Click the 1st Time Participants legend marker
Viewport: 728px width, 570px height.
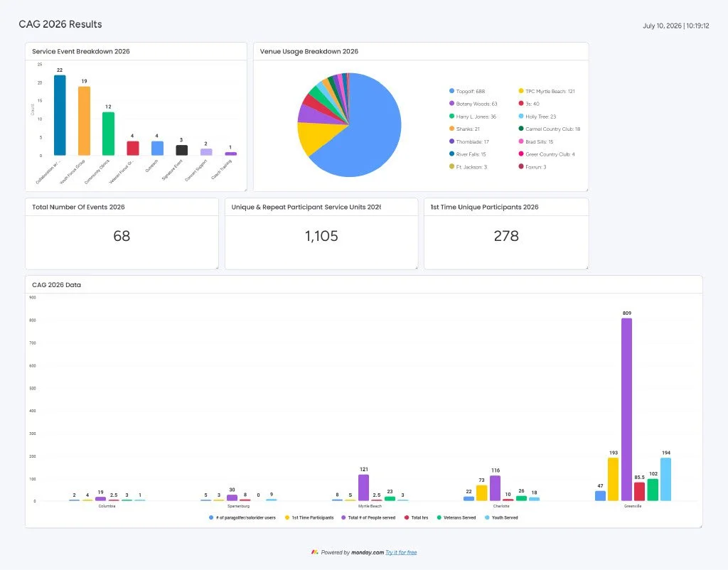(287, 517)
